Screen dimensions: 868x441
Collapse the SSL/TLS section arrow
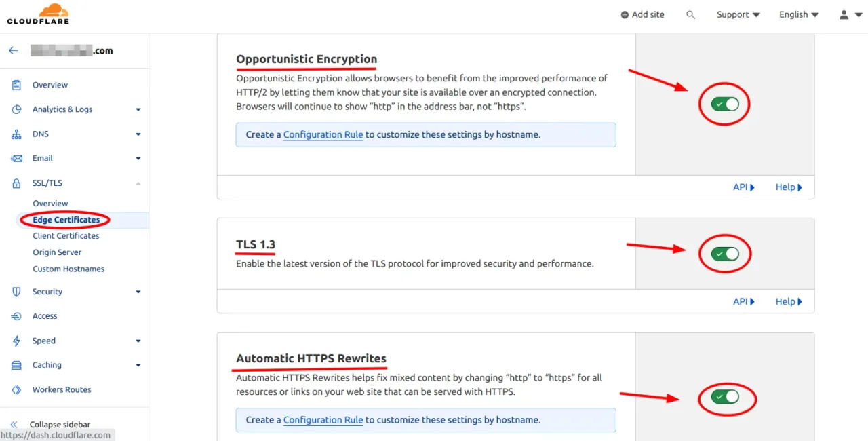tap(138, 183)
